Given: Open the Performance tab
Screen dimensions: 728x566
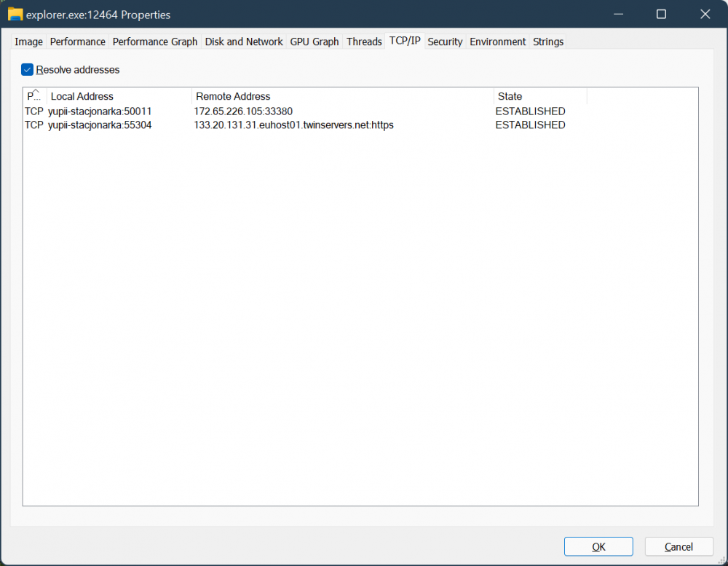Looking at the screenshot, I should 78,42.
